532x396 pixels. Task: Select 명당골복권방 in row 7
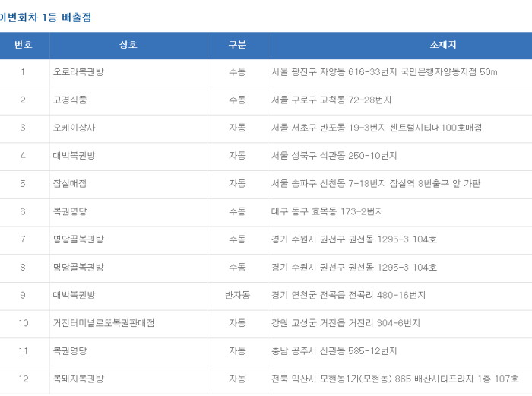coord(78,239)
